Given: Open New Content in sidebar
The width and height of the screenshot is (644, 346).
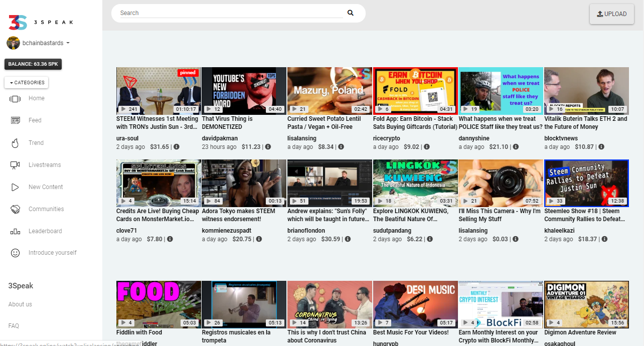Looking at the screenshot, I should [x=46, y=187].
